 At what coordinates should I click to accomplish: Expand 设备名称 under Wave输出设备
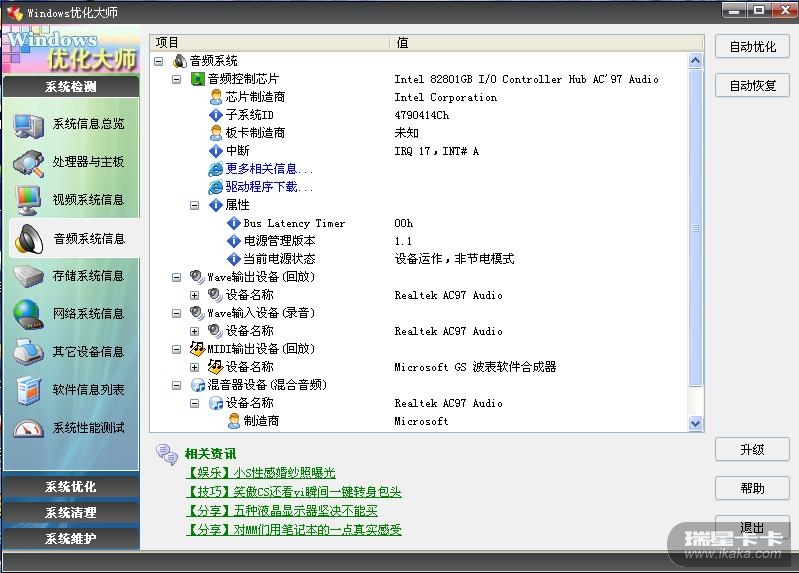[x=194, y=295]
